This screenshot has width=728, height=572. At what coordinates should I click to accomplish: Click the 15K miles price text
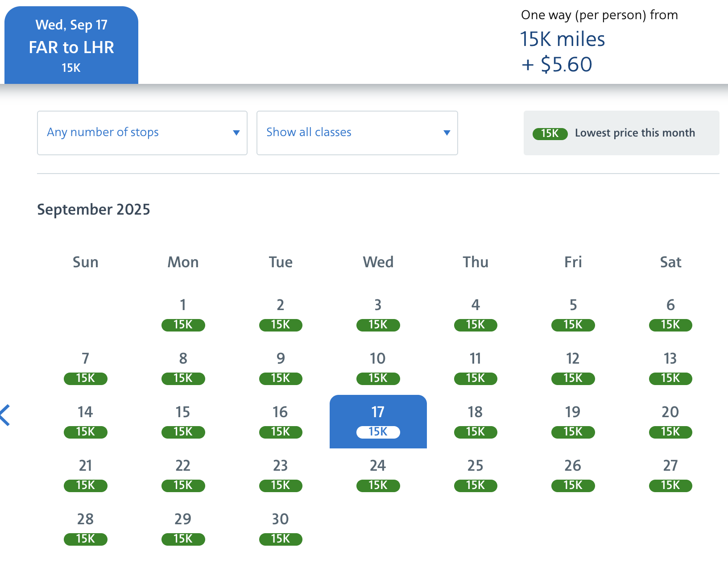563,39
